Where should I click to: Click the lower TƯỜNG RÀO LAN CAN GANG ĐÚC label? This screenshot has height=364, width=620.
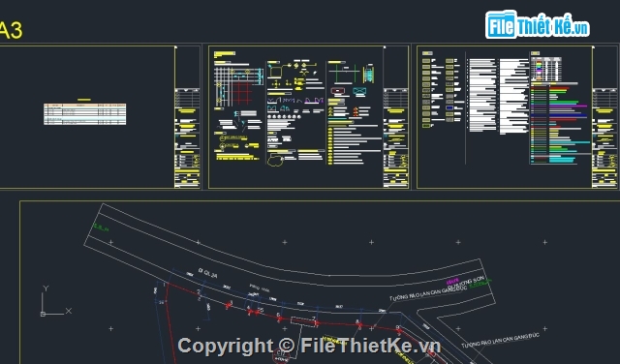coord(500,341)
